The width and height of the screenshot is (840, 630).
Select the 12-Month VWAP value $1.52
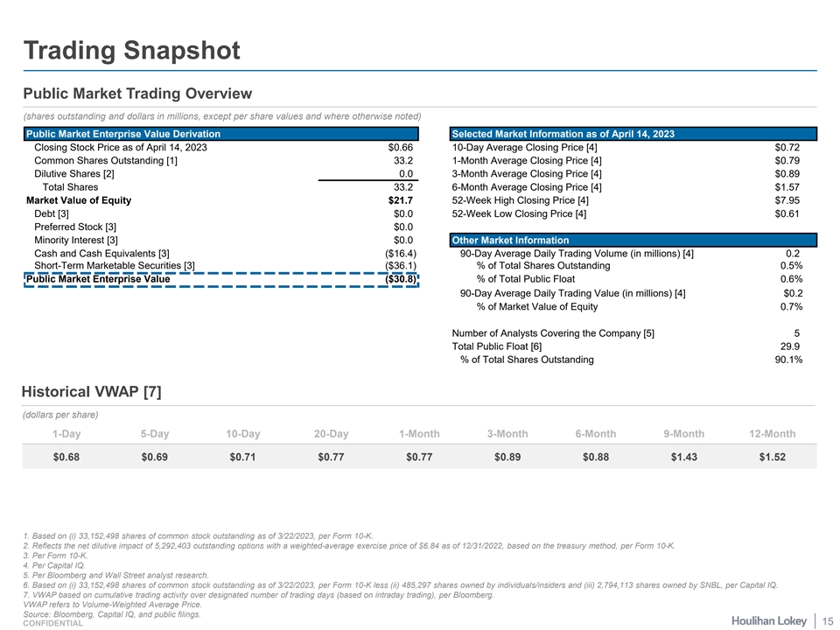(x=773, y=456)
